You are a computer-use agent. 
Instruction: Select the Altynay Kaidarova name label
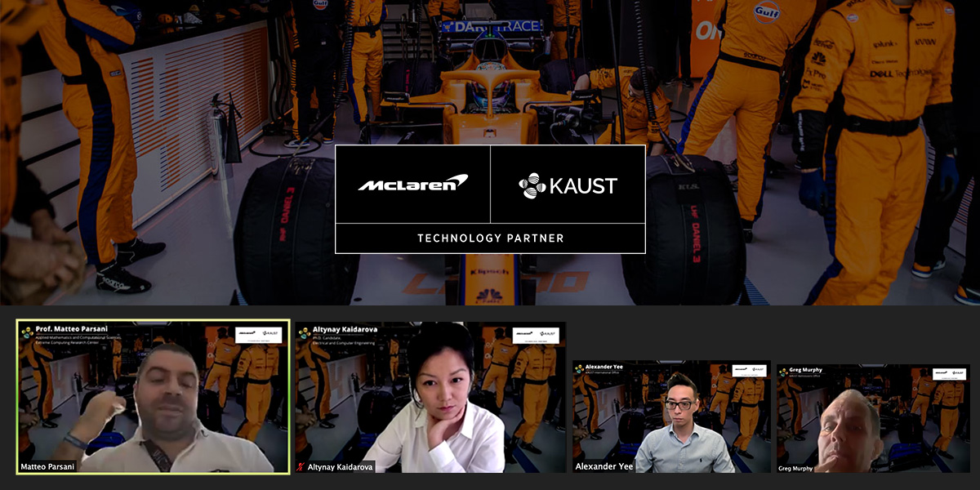click(x=342, y=467)
